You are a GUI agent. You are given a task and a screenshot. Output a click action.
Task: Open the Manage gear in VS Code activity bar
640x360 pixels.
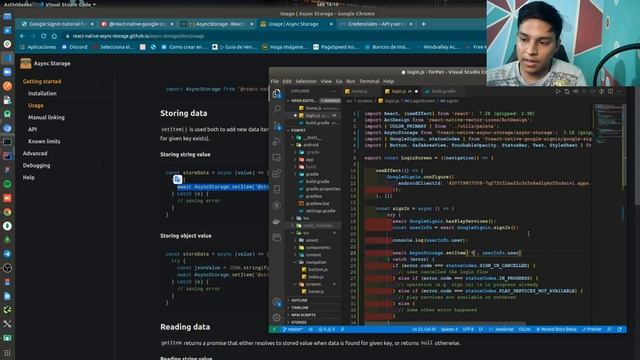point(277,318)
